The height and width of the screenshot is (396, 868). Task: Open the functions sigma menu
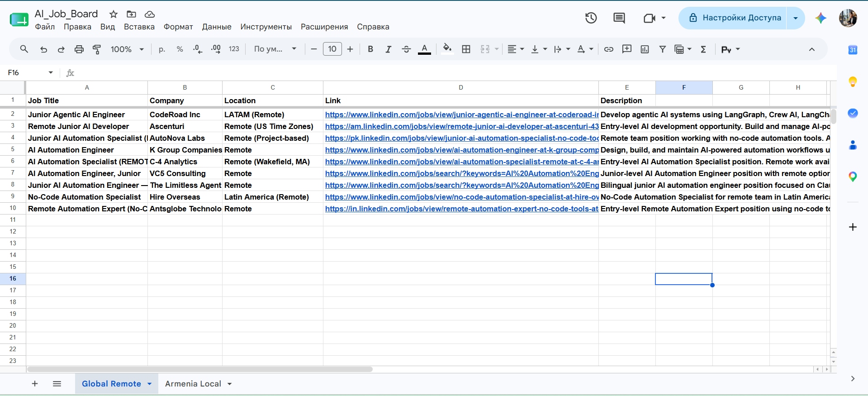pos(703,49)
